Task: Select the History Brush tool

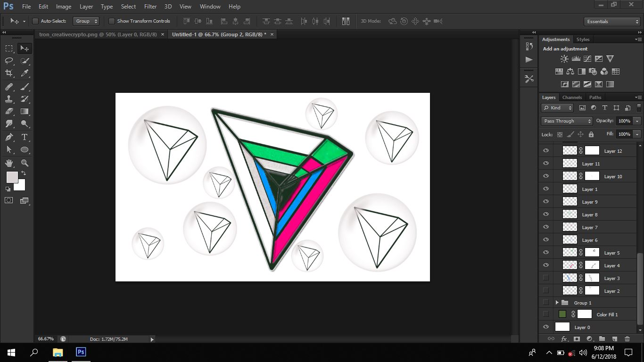Action: pyautogui.click(x=25, y=99)
